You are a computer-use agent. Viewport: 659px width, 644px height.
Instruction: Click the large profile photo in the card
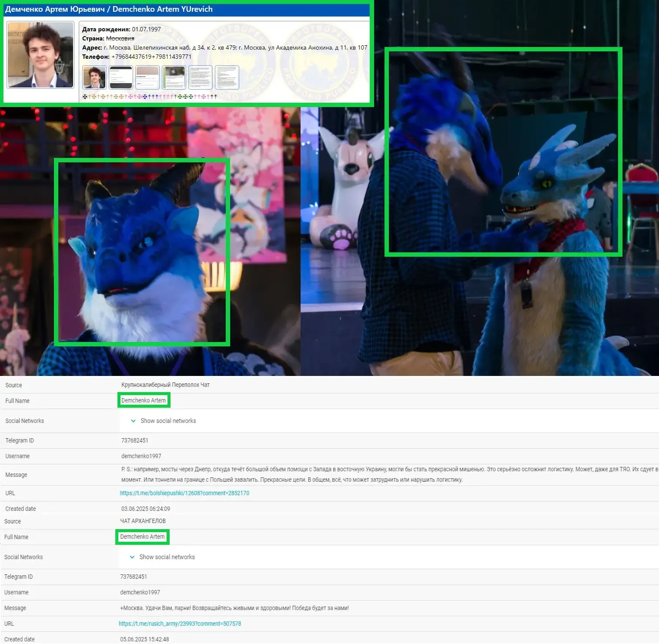(x=40, y=55)
